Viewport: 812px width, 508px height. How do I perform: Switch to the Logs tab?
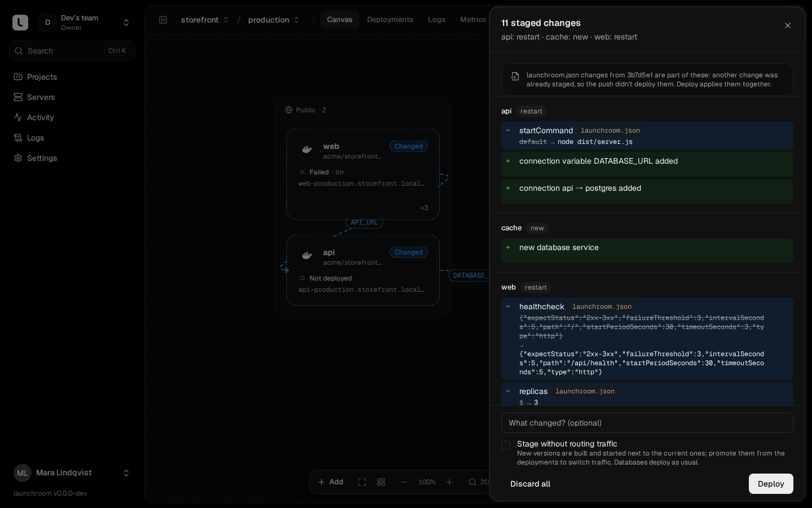coord(436,20)
